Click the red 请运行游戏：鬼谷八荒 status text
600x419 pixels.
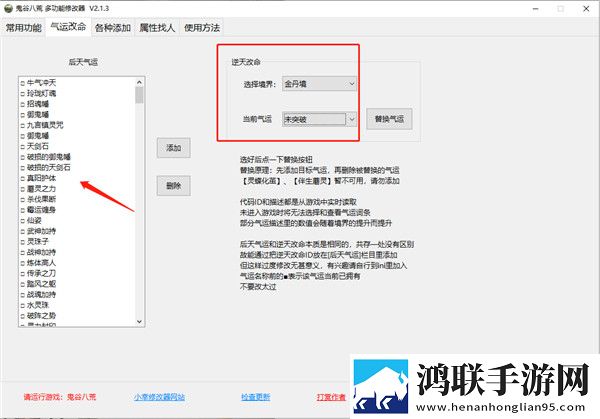coord(60,397)
